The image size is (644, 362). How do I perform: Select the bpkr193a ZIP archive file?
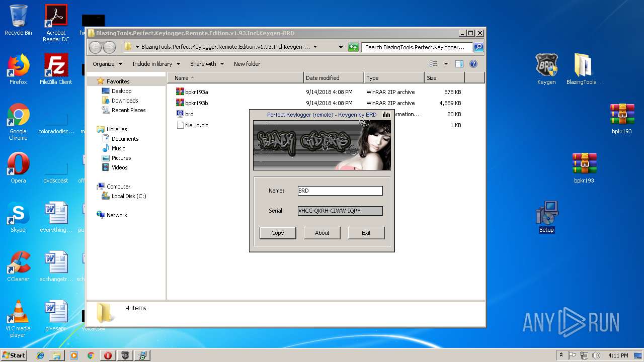pyautogui.click(x=196, y=92)
